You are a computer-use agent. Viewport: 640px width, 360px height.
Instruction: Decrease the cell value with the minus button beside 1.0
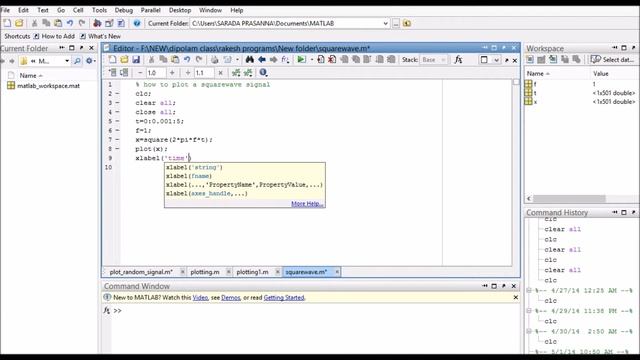pos(140,73)
